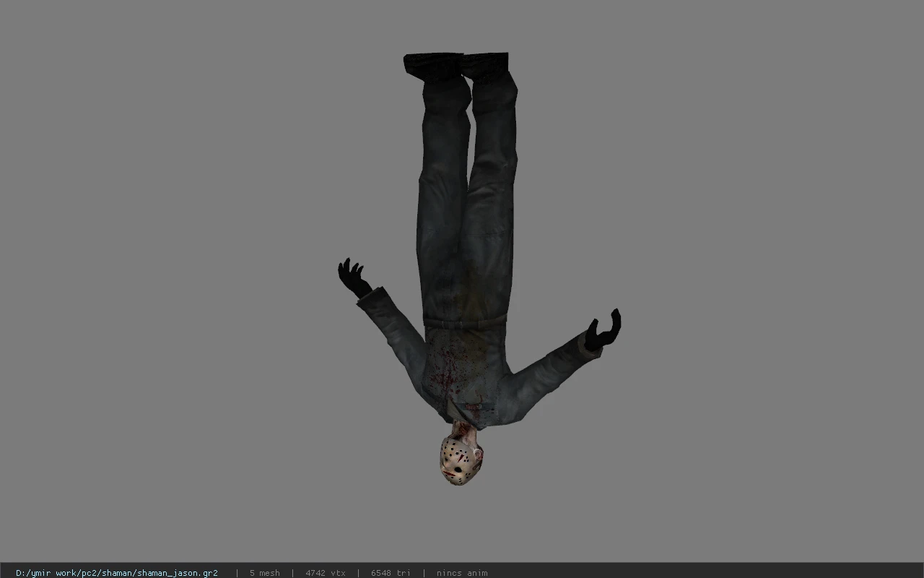Click the hockey mask on the 3D model
Screen dimensions: 924x578
pos(460,460)
